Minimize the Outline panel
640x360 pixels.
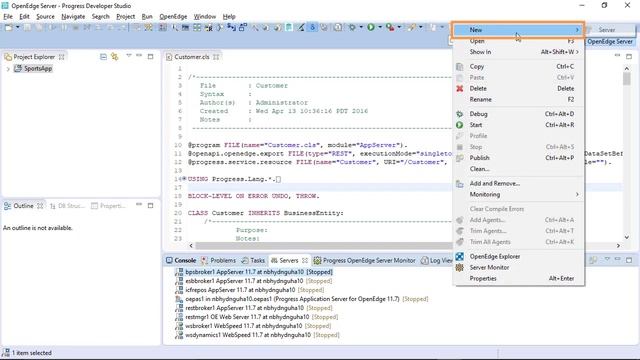click(139, 205)
